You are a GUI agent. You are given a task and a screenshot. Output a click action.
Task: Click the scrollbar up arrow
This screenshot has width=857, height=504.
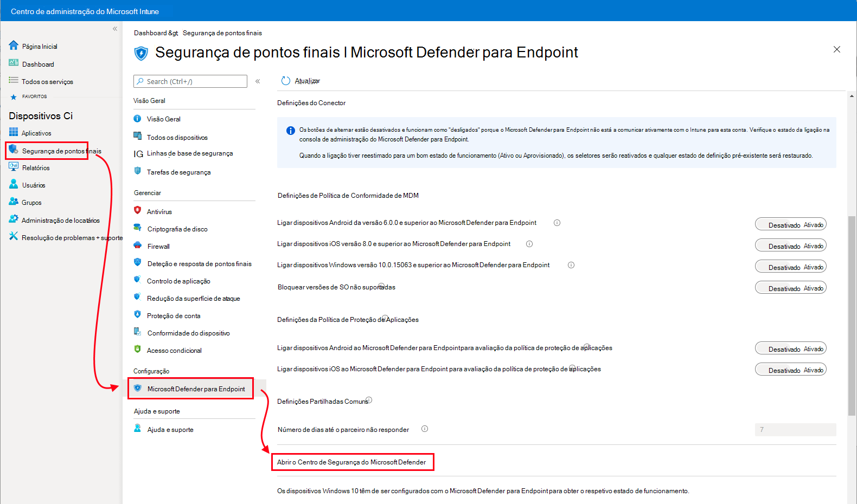(x=852, y=96)
